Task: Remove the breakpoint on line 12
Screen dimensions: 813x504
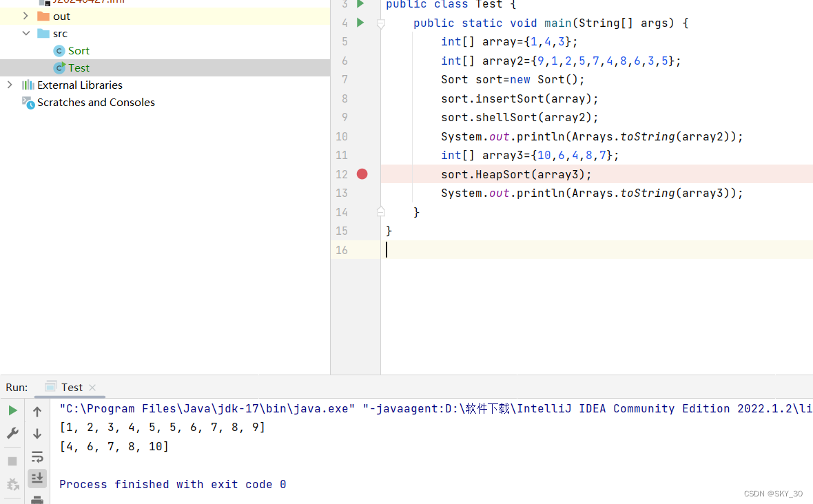Action: tap(362, 174)
